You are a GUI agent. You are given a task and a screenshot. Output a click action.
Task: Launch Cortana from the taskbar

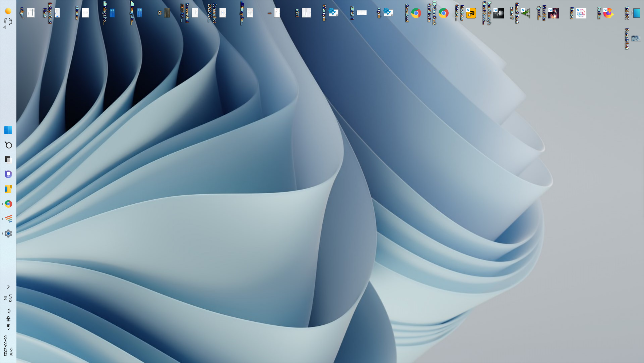coord(8,174)
